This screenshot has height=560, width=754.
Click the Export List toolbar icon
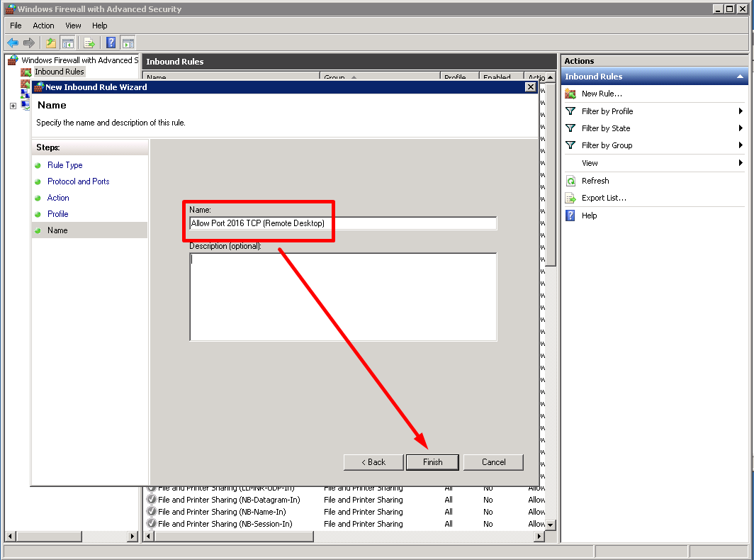[x=89, y=43]
